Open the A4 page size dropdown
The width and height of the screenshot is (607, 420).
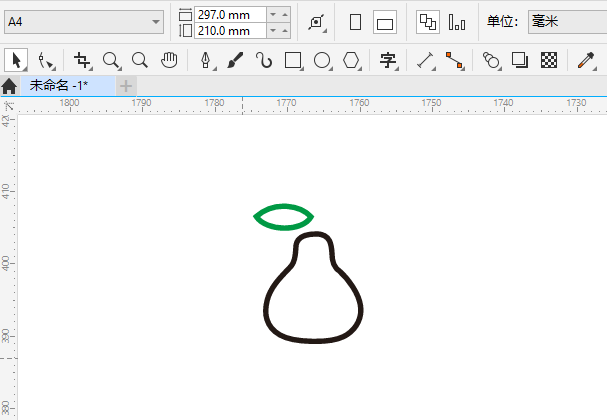pyautogui.click(x=84, y=22)
